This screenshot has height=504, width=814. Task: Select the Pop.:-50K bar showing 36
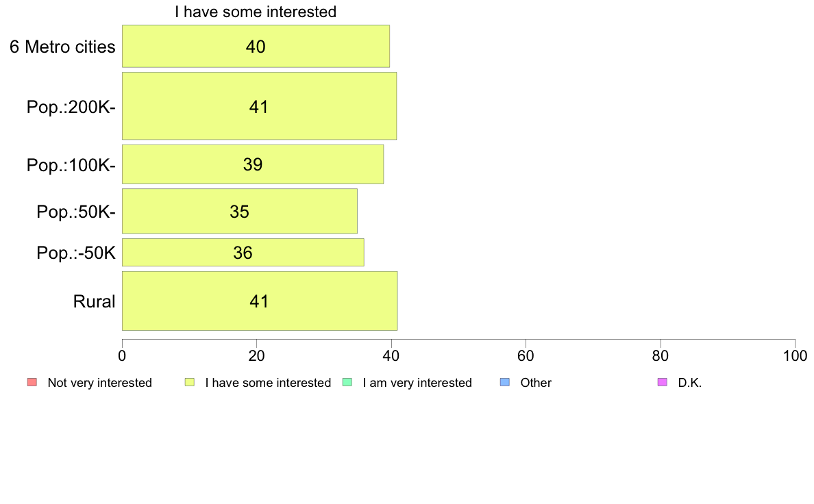(243, 252)
